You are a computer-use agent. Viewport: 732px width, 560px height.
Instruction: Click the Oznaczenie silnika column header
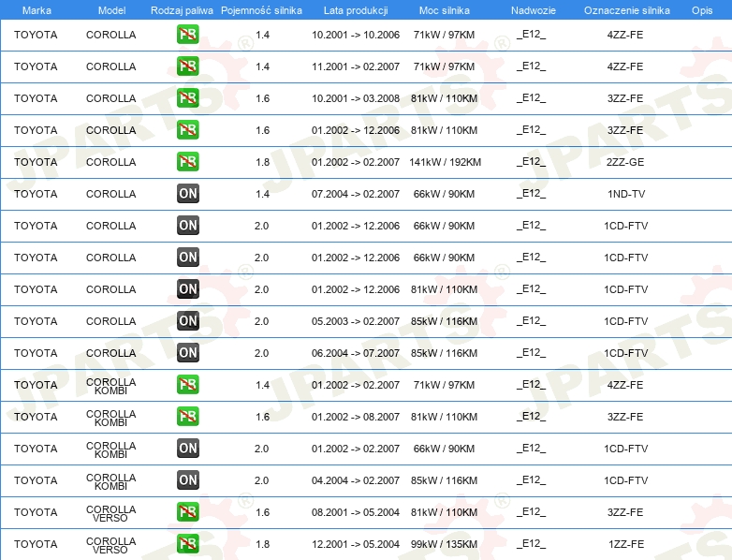pyautogui.click(x=626, y=10)
